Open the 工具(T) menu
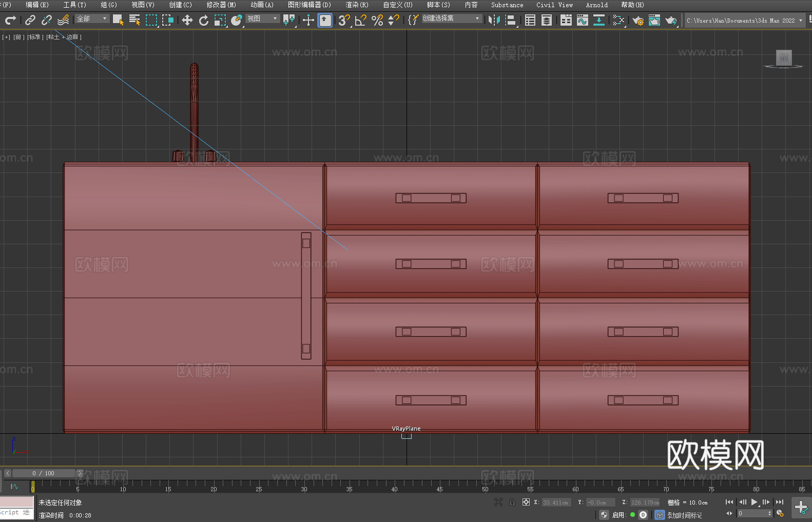The width and height of the screenshot is (812, 522). coord(75,5)
